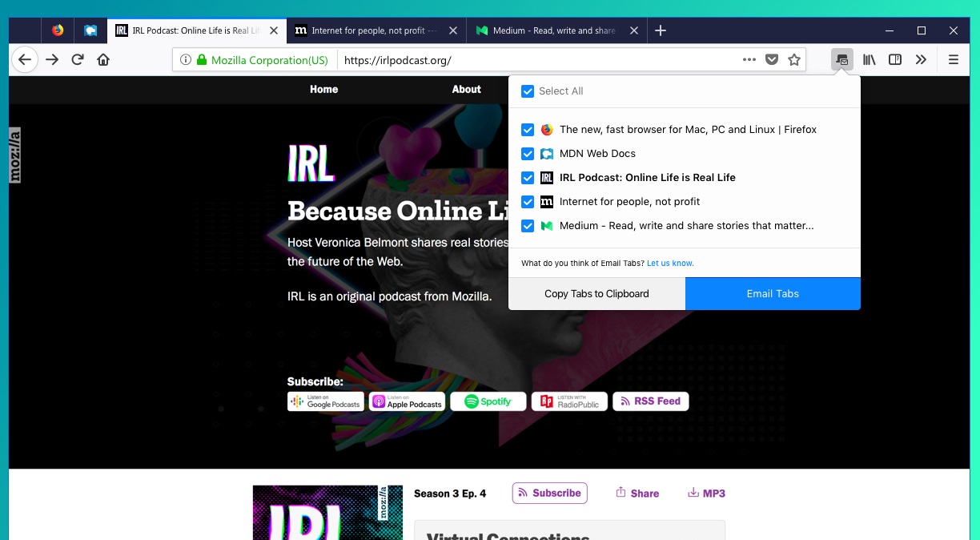Open the Apple Podcasts badge

pyautogui.click(x=407, y=401)
